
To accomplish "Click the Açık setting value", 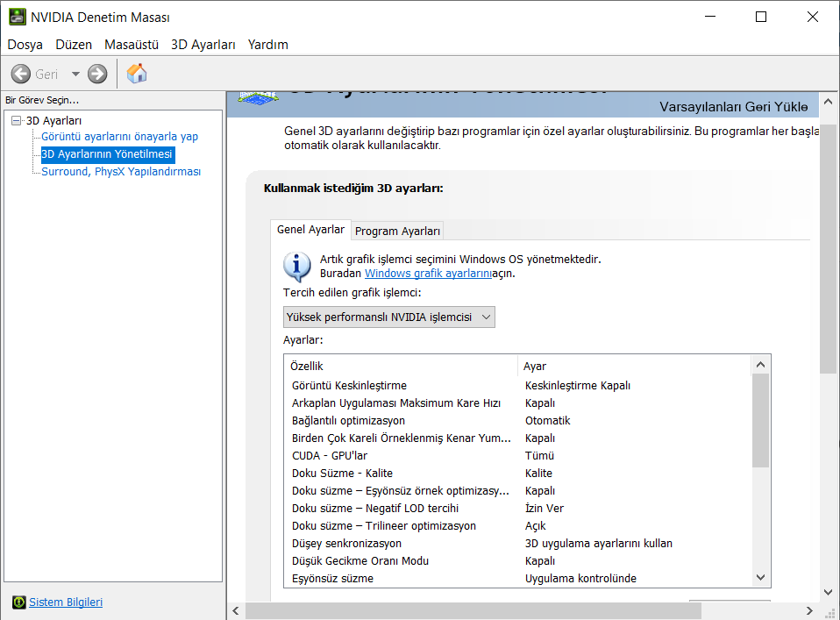I will pyautogui.click(x=535, y=525).
